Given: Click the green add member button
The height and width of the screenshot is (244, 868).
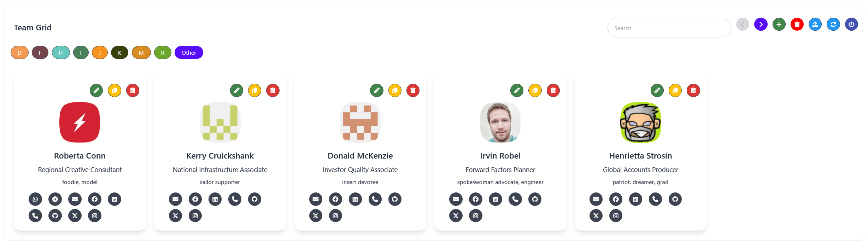Looking at the screenshot, I should click(x=779, y=24).
